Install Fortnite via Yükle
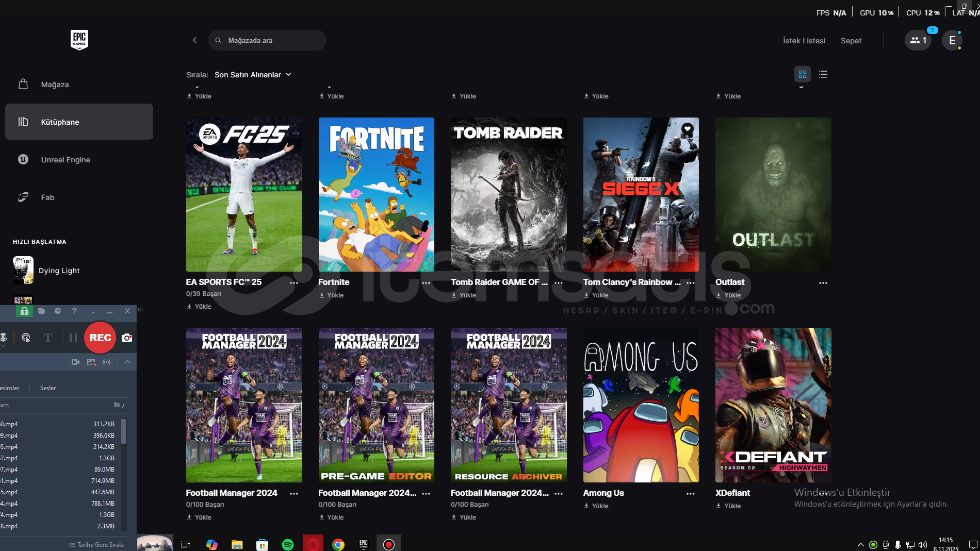Screen dimensions: 980x551 point(331,295)
